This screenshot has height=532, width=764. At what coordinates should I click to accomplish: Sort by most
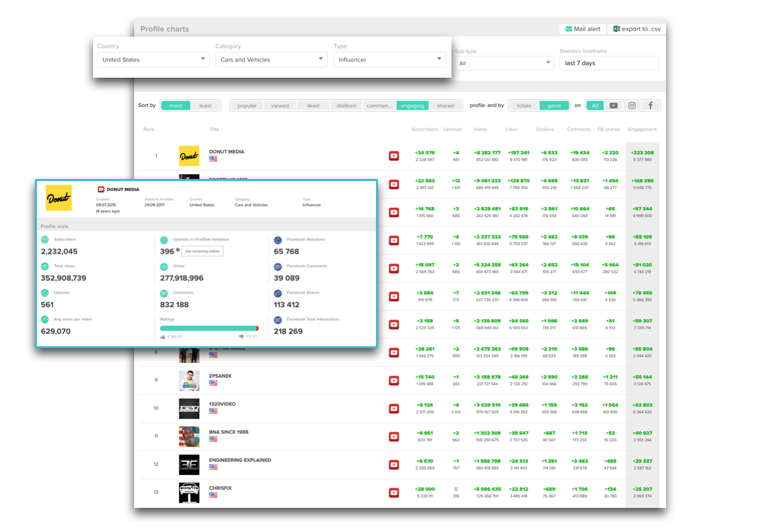coord(176,106)
